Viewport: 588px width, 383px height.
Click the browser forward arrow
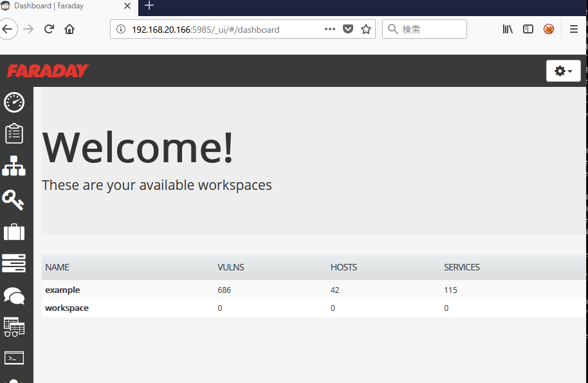(x=28, y=29)
